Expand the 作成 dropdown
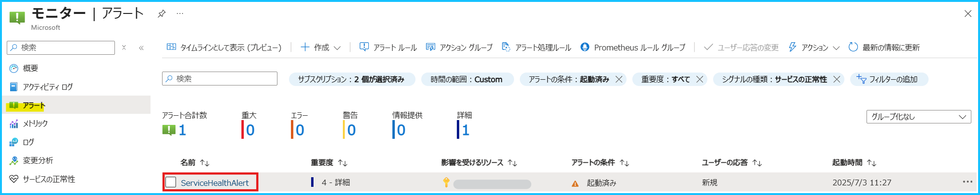This screenshot has height=195, width=980. pyautogui.click(x=321, y=47)
